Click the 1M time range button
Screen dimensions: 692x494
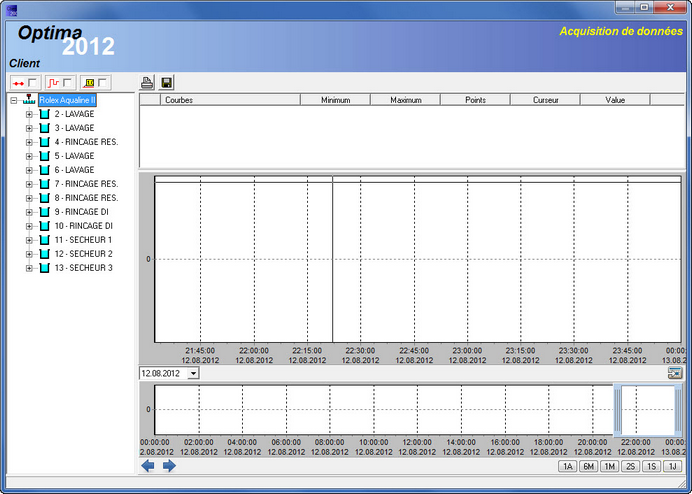(609, 466)
